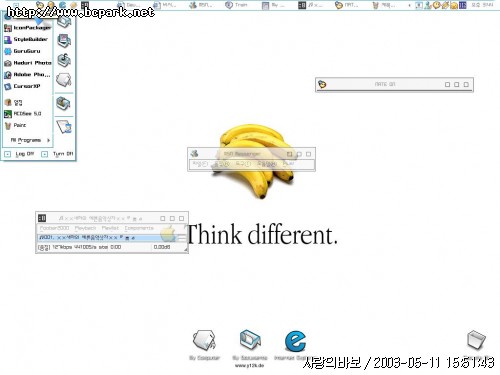Click the foobar2000 window resize grip
The image size is (500, 375).
pos(185,250)
